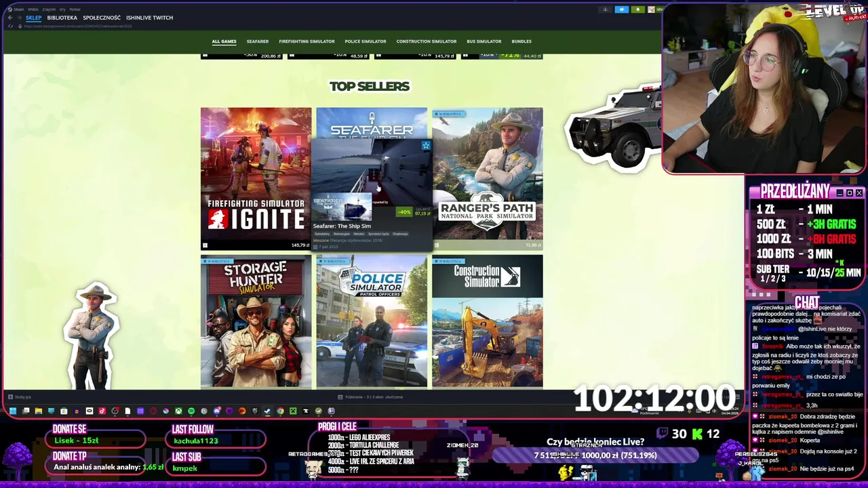Open the SKLEP store tab
The image size is (868, 488).
[34, 18]
